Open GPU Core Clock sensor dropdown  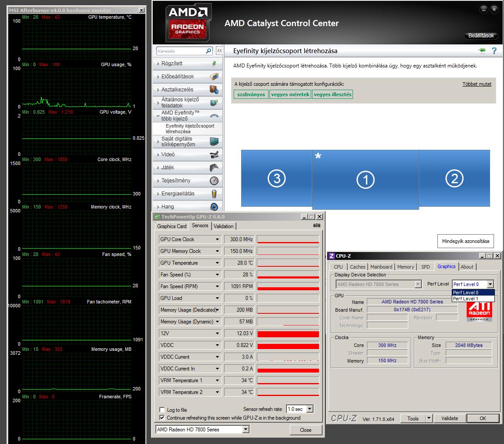pyautogui.click(x=217, y=239)
